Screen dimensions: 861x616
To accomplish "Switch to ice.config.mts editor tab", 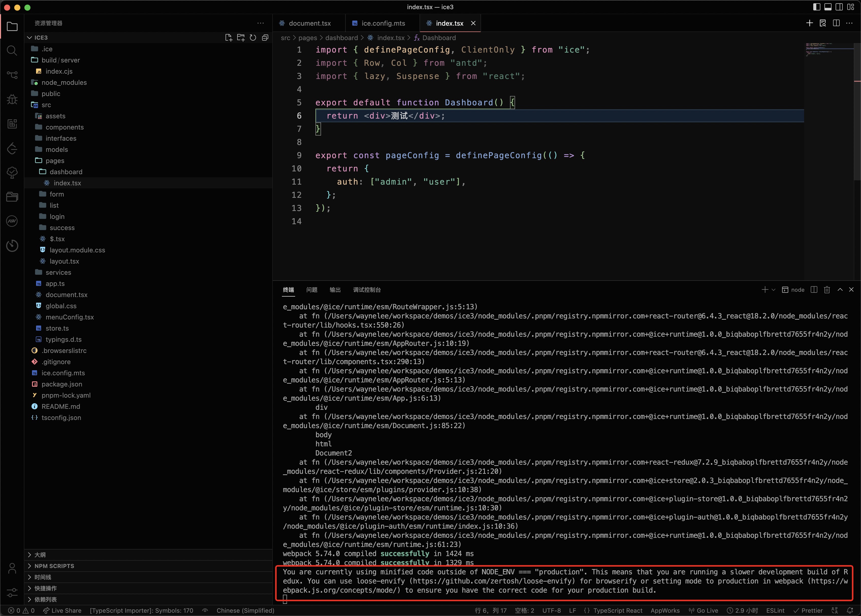I will (382, 23).
